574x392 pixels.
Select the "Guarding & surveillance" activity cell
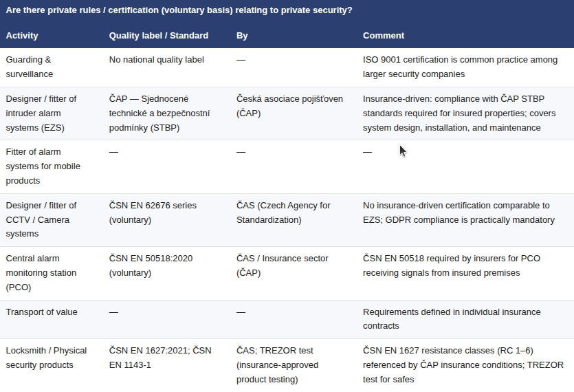pos(29,67)
